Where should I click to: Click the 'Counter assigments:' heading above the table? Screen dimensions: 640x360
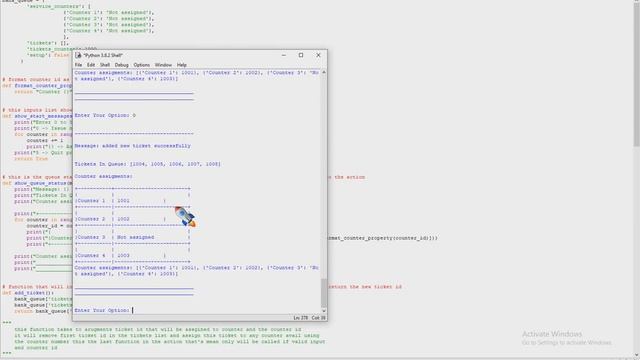(103, 176)
